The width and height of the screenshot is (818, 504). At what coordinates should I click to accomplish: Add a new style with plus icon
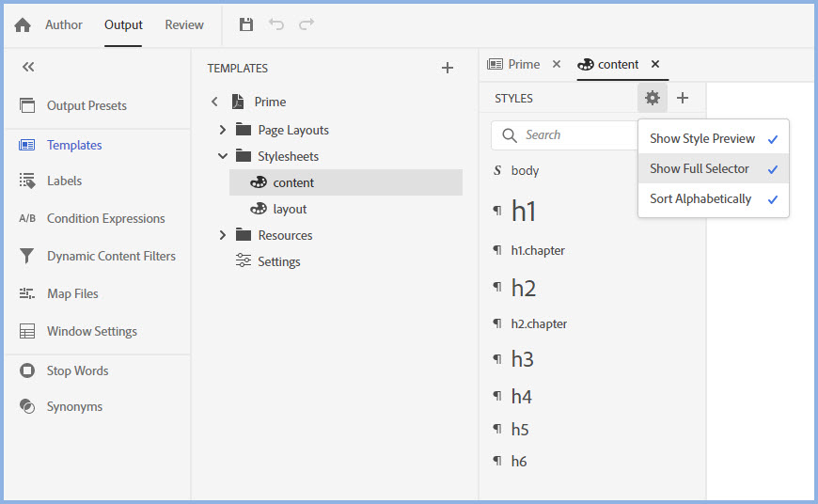[683, 98]
